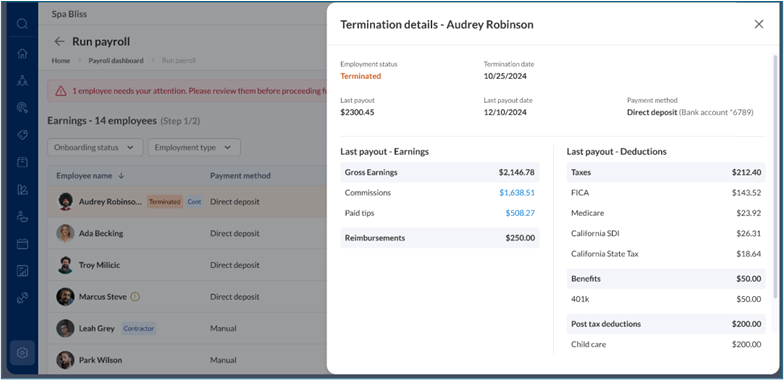Click back arrow beside Run payroll
The image size is (784, 380).
pos(60,42)
